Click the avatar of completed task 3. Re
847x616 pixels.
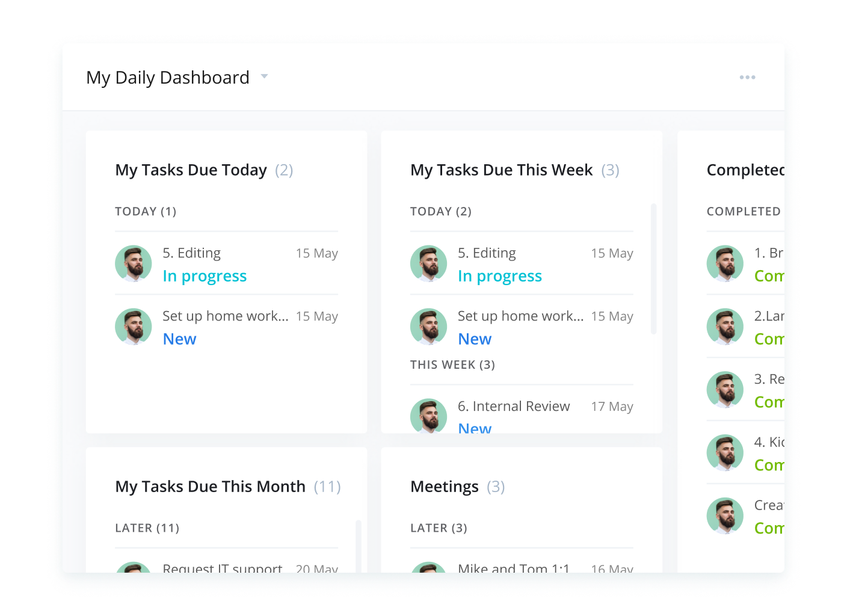coord(725,390)
